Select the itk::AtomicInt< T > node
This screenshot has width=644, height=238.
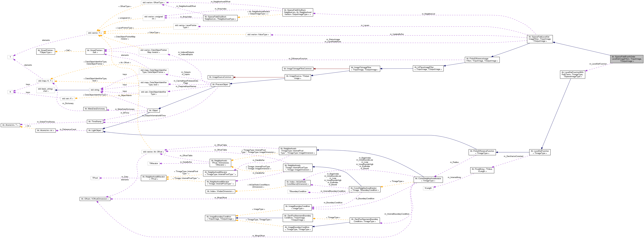tap(10, 125)
